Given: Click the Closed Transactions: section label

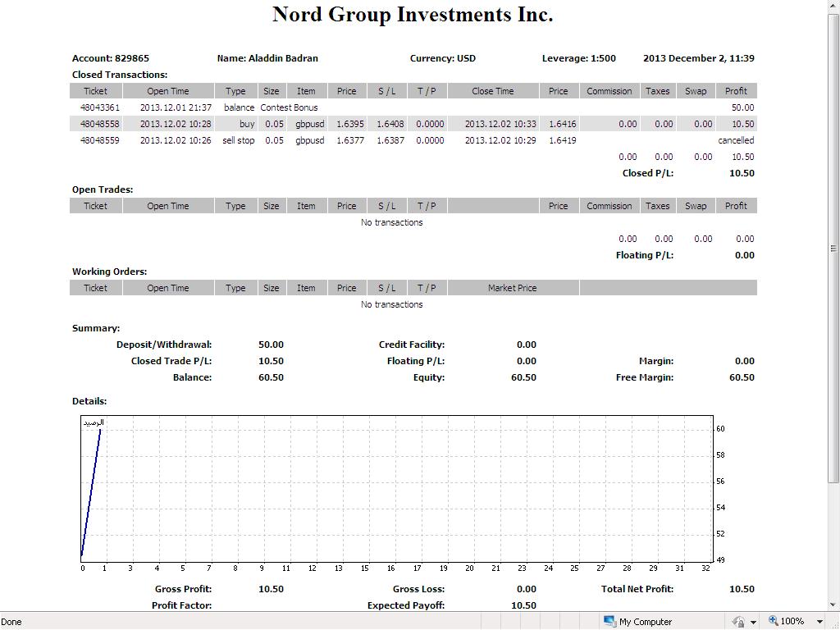Looking at the screenshot, I should click(120, 75).
